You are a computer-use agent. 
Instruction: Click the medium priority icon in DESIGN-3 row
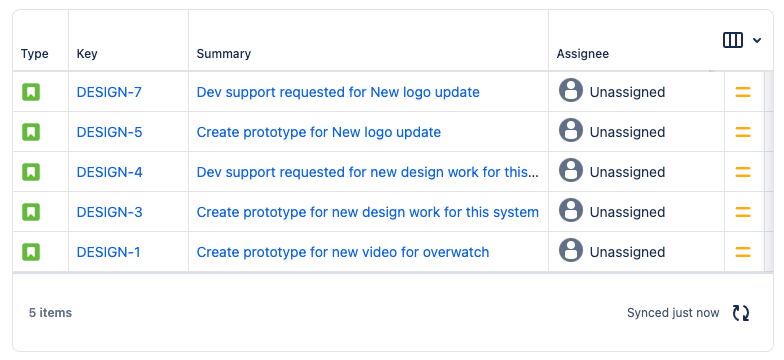(x=743, y=212)
